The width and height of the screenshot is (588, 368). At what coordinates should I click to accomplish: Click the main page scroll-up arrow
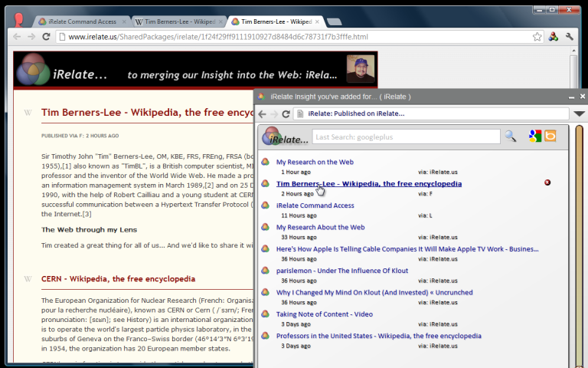[x=573, y=51]
